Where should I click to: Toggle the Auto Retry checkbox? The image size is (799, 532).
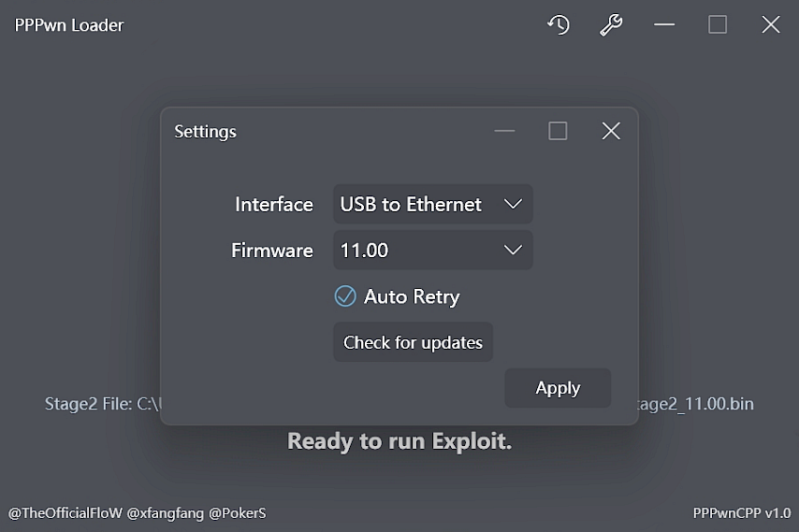(x=345, y=295)
